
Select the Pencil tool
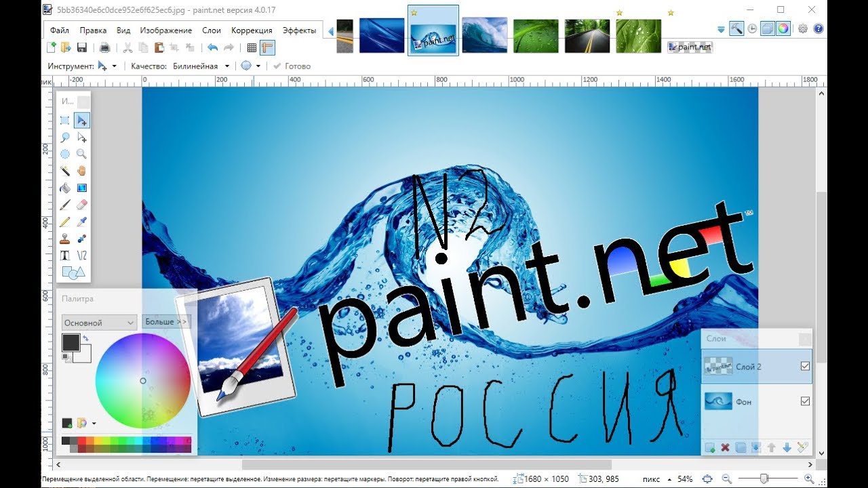(x=65, y=222)
